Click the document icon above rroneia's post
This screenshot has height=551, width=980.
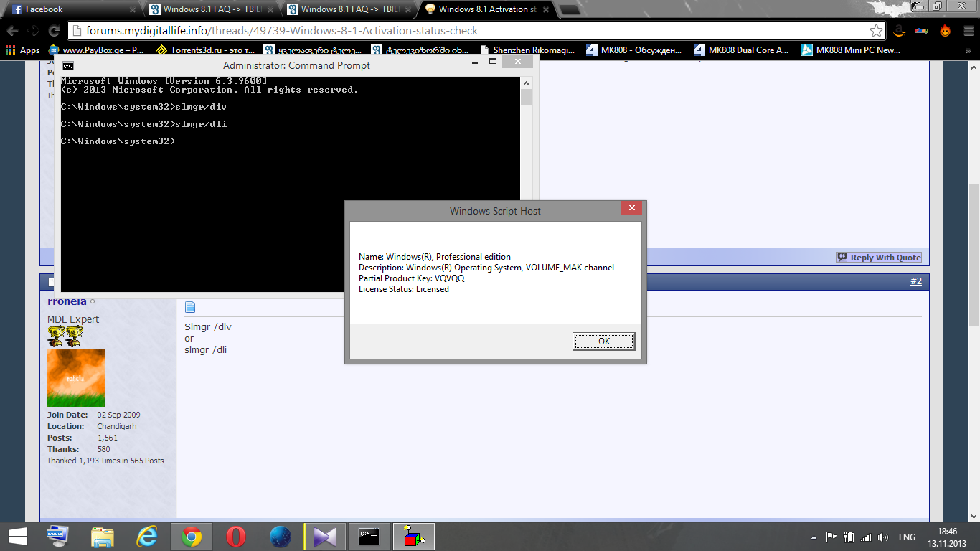(189, 307)
